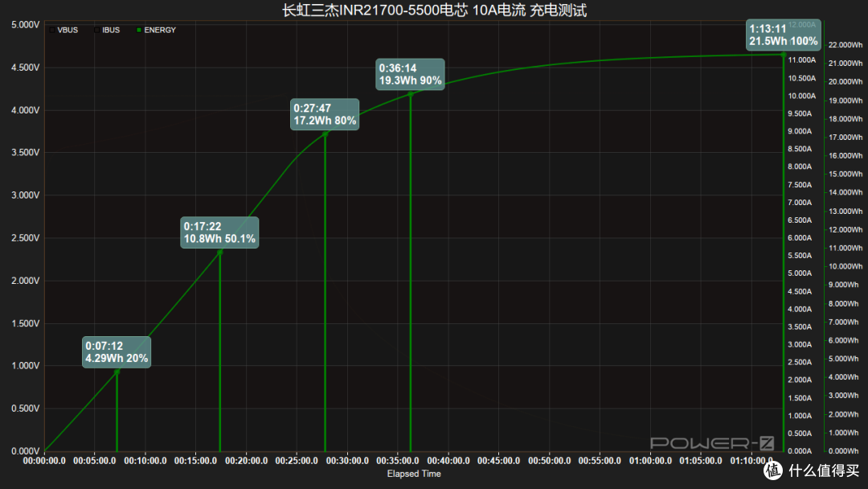Click the 11.000A current axis label
The image size is (868, 489).
(x=801, y=60)
